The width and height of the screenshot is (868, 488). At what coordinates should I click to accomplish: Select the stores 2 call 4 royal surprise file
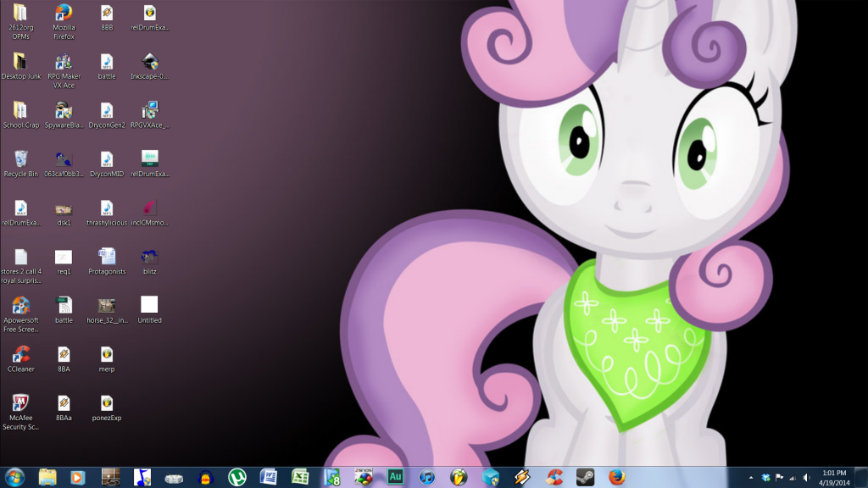pyautogui.click(x=20, y=265)
